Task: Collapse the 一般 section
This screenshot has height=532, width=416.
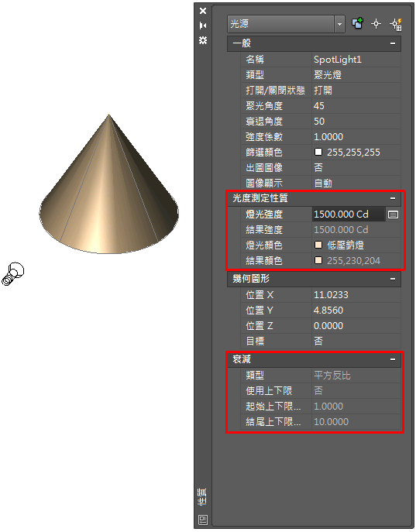Action: pyautogui.click(x=393, y=43)
